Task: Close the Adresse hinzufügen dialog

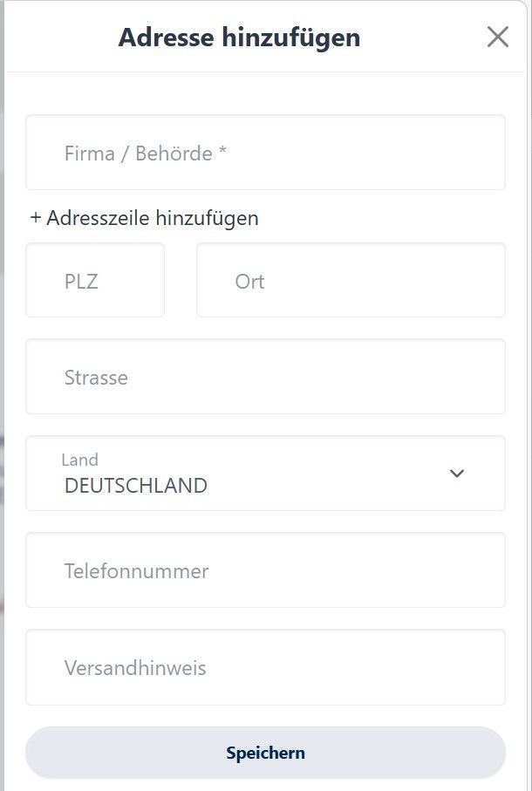Action: 498,37
